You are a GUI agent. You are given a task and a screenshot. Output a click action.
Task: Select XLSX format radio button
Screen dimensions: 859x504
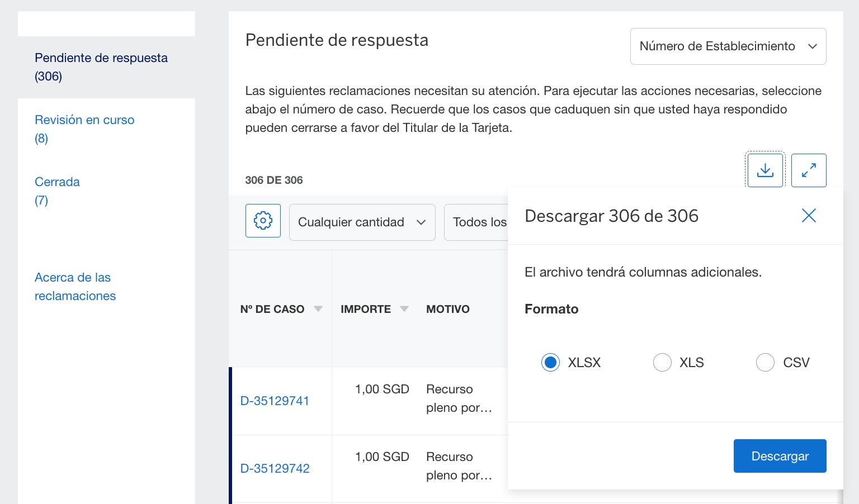coord(550,363)
